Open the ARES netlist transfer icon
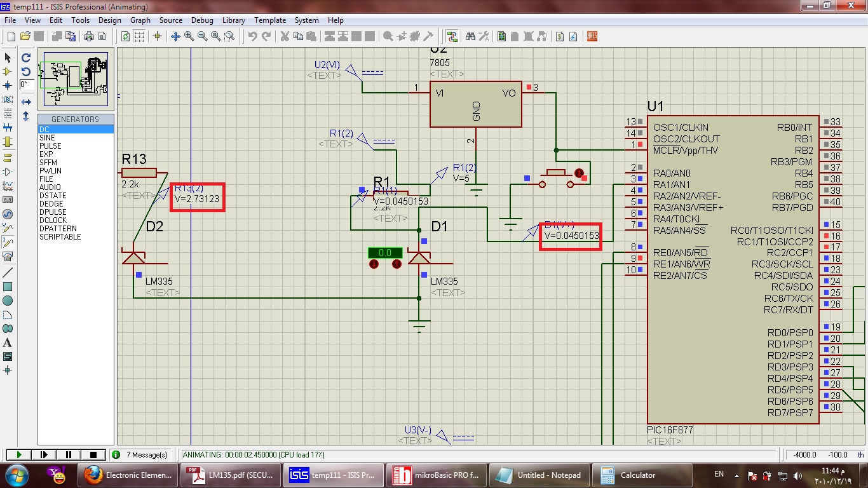 point(592,36)
